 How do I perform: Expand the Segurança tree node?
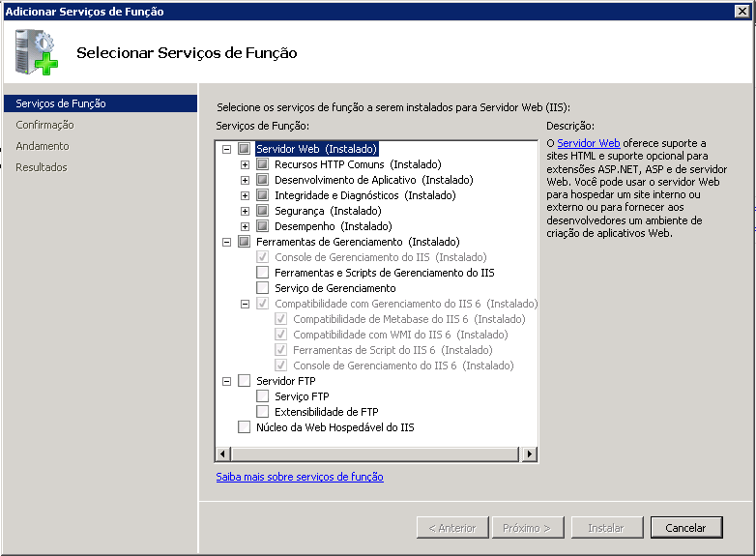point(246,211)
